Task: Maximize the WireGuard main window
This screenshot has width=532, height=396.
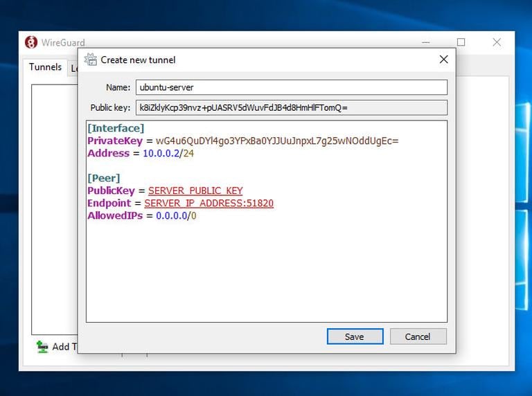Action: (461, 42)
